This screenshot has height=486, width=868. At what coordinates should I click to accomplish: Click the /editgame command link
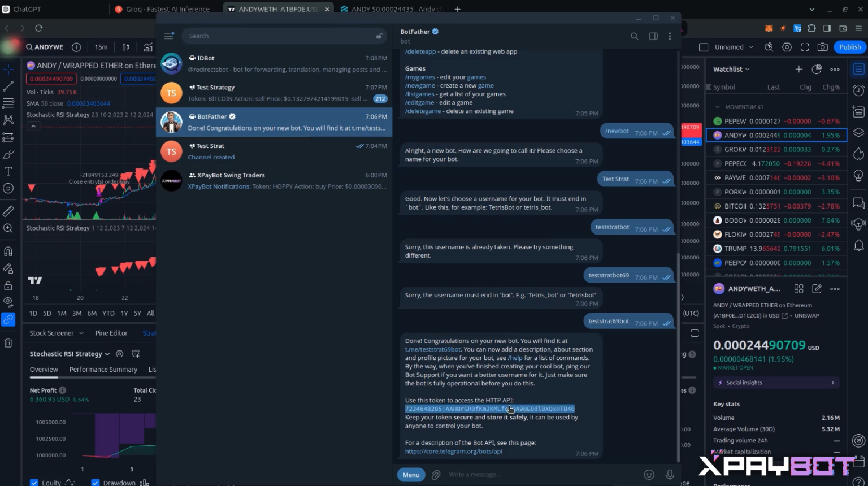click(x=419, y=102)
